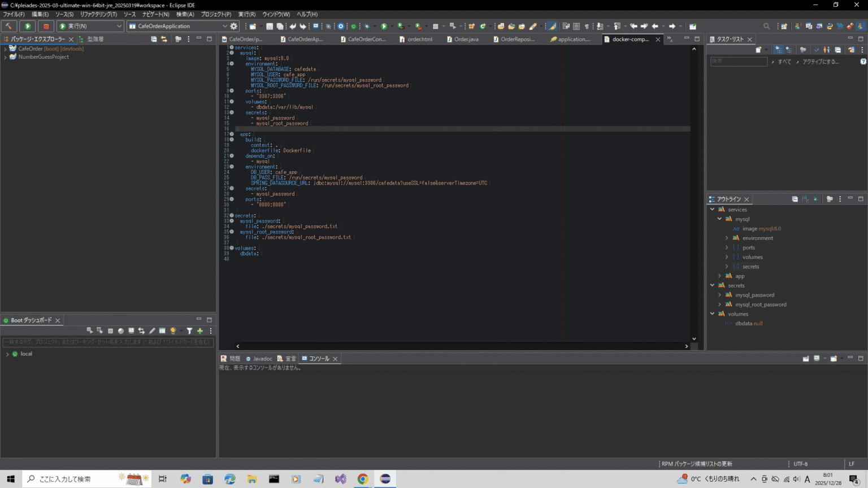Collapse the mysql node in the Outline view
The height and width of the screenshot is (488, 868).
(719, 219)
